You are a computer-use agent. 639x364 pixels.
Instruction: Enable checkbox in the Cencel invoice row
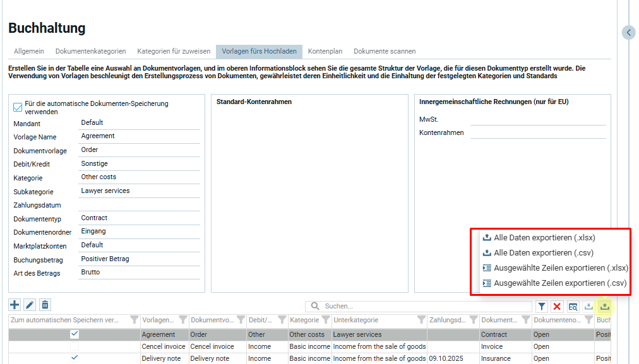75,346
